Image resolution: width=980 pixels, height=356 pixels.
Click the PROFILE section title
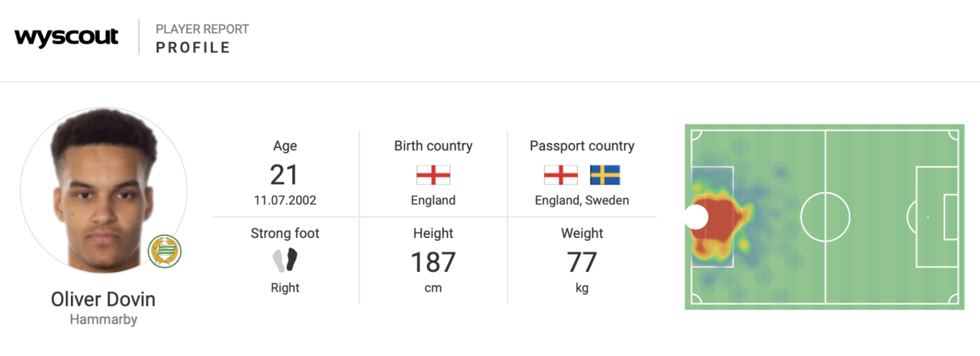193,48
